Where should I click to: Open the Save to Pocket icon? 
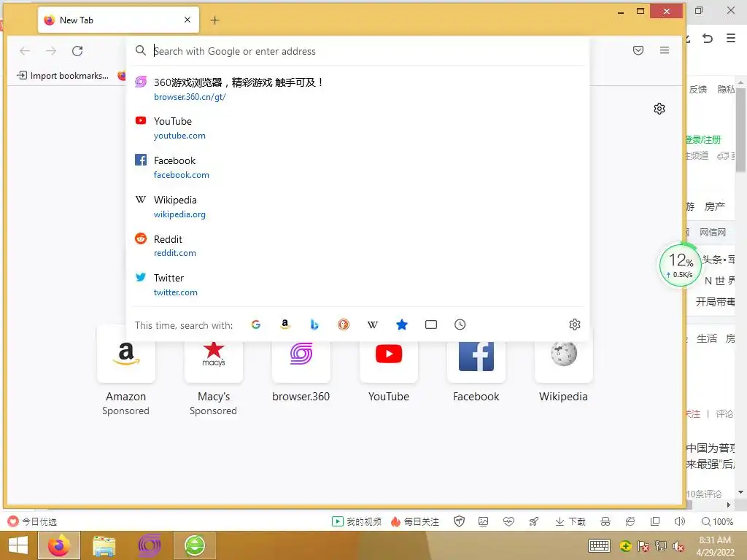(x=638, y=50)
